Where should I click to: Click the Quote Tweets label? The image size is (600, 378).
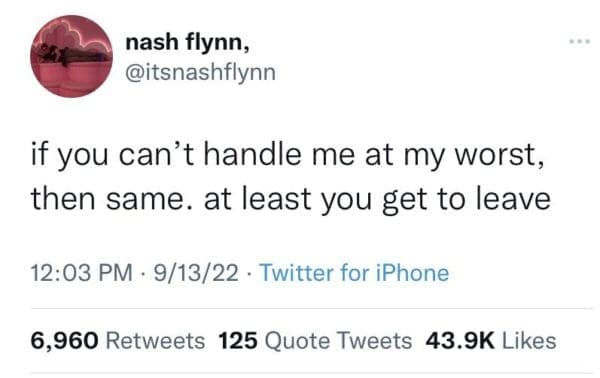(x=338, y=341)
